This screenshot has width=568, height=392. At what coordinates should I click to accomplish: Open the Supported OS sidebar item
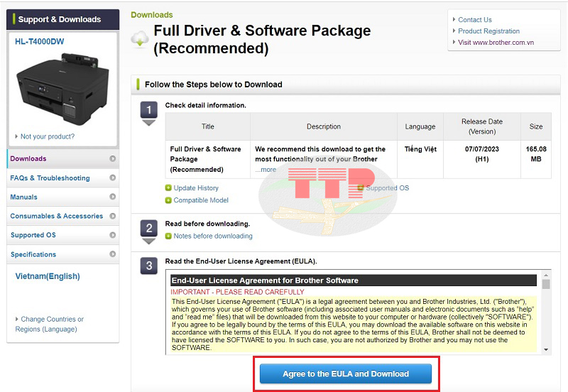63,235
